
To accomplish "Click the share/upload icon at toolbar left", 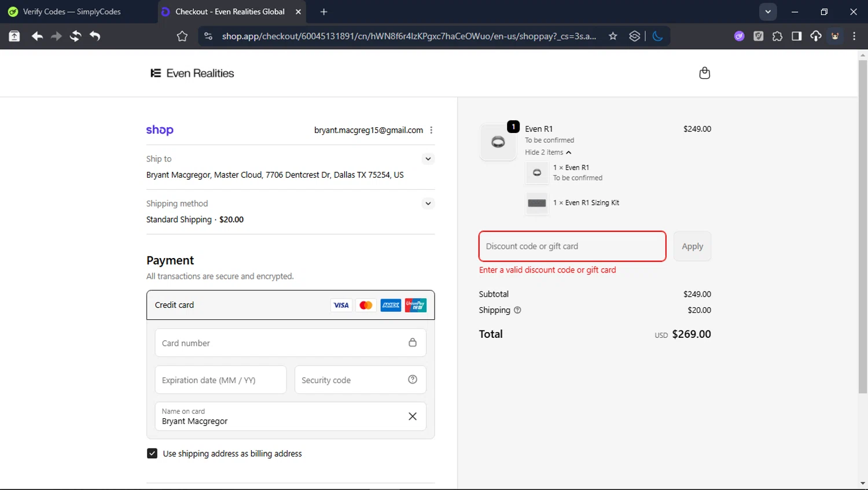I will 14,36.
